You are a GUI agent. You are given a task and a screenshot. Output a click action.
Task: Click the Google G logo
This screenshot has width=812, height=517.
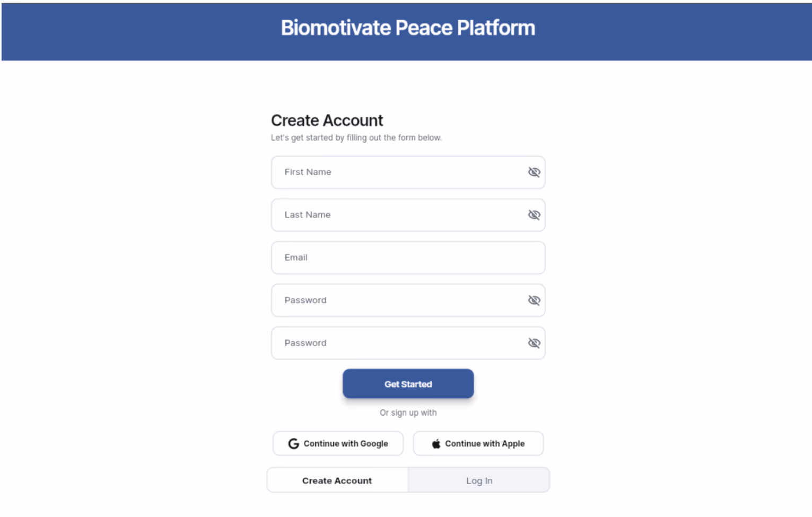pos(293,443)
